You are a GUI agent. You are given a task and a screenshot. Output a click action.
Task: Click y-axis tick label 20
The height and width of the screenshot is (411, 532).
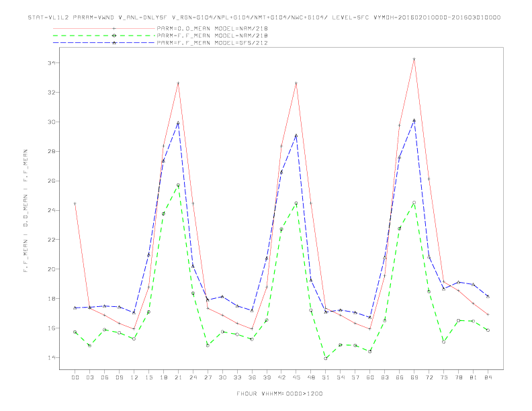pos(51,269)
